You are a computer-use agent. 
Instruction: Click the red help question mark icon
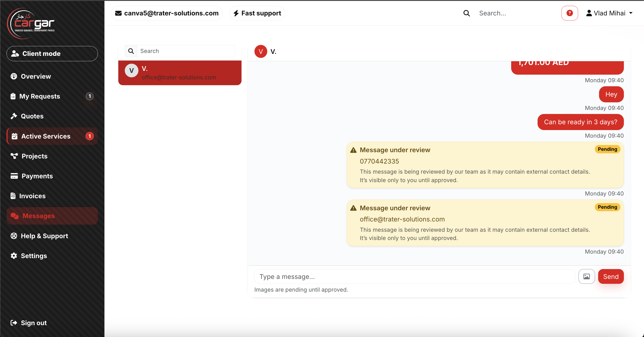(x=570, y=13)
